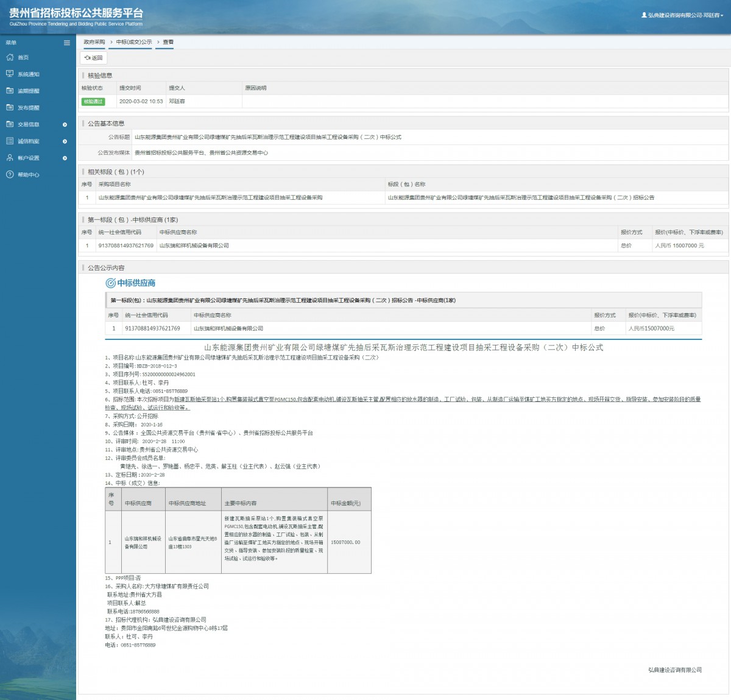Click the 公告发布媒体 value text
The height and width of the screenshot is (700, 731).
[x=201, y=153]
